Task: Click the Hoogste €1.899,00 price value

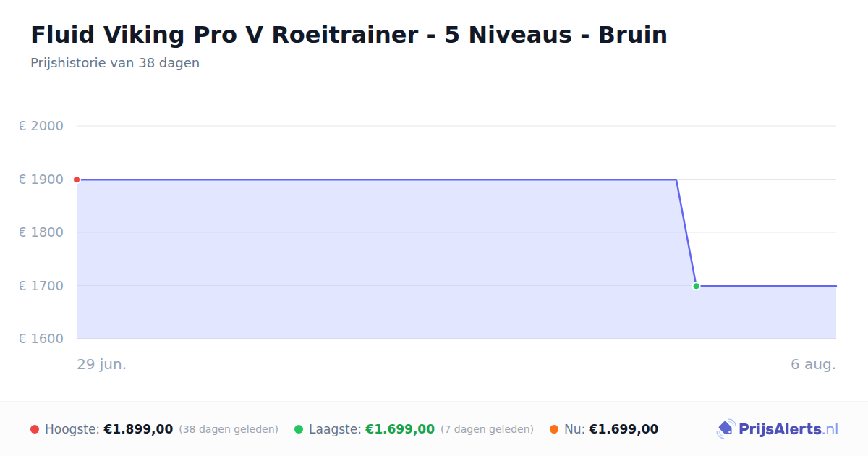Action: (138, 429)
